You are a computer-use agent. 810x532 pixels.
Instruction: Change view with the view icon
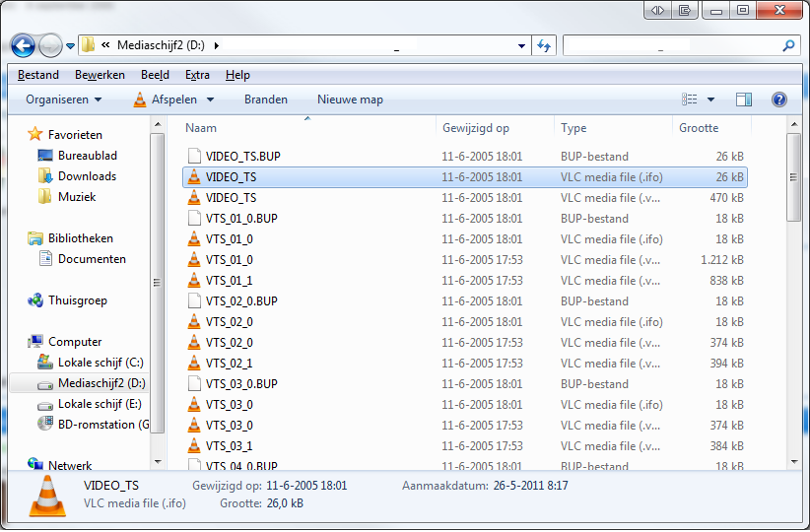[689, 100]
